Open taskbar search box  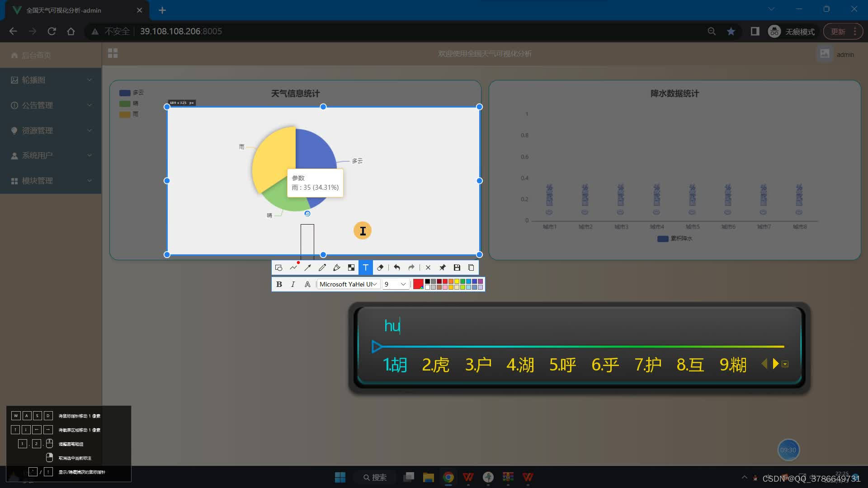pyautogui.click(x=375, y=477)
